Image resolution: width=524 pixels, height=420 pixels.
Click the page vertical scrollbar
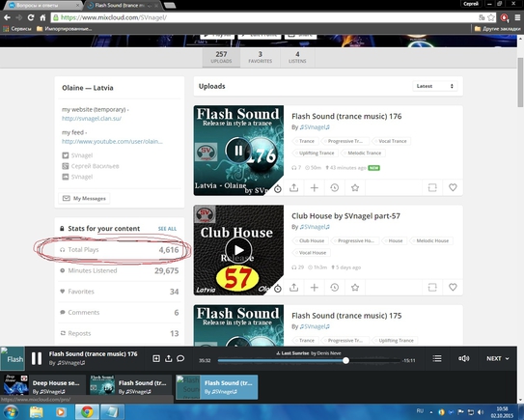[x=520, y=82]
